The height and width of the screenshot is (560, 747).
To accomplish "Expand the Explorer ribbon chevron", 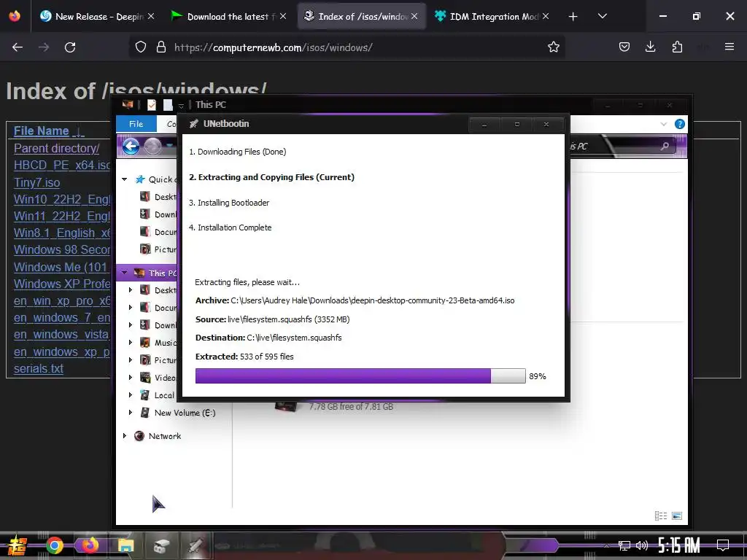I will tap(664, 124).
